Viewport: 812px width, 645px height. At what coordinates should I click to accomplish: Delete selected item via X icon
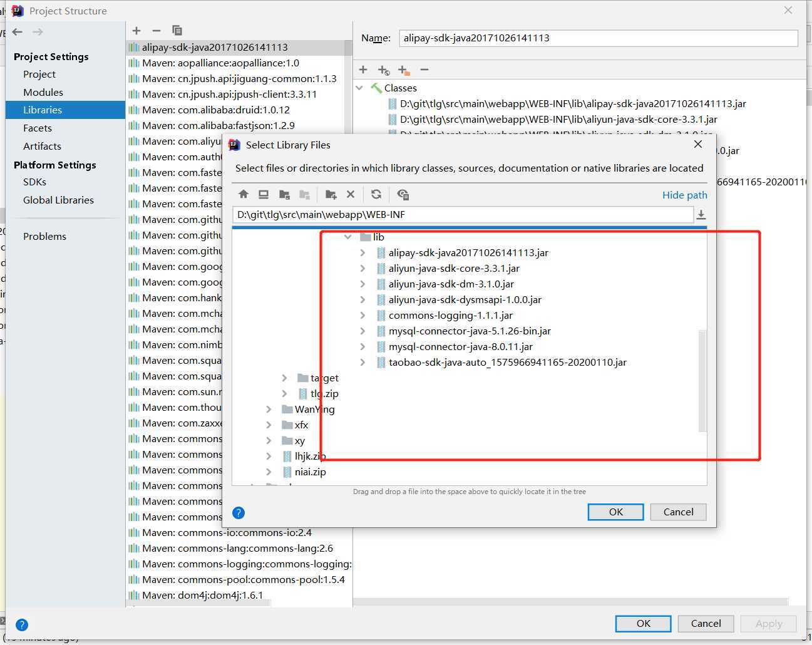click(351, 194)
